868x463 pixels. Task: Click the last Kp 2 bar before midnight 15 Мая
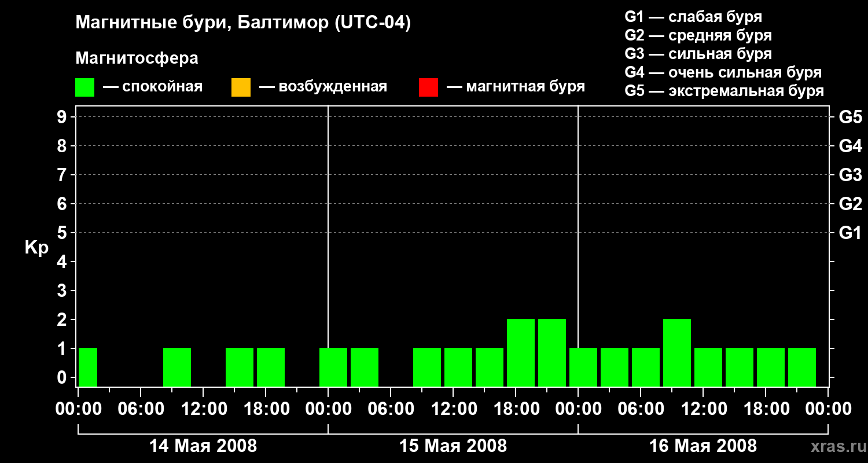point(552,352)
